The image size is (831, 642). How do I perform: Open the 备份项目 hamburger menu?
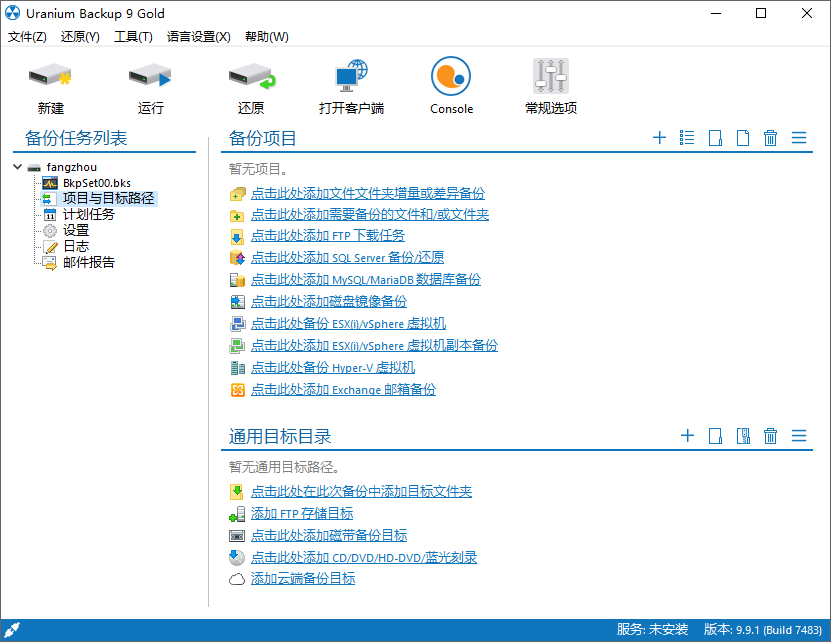click(798, 138)
